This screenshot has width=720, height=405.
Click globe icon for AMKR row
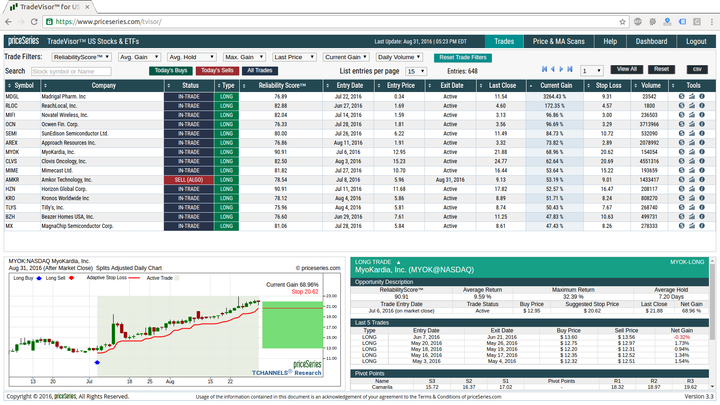(x=682, y=180)
